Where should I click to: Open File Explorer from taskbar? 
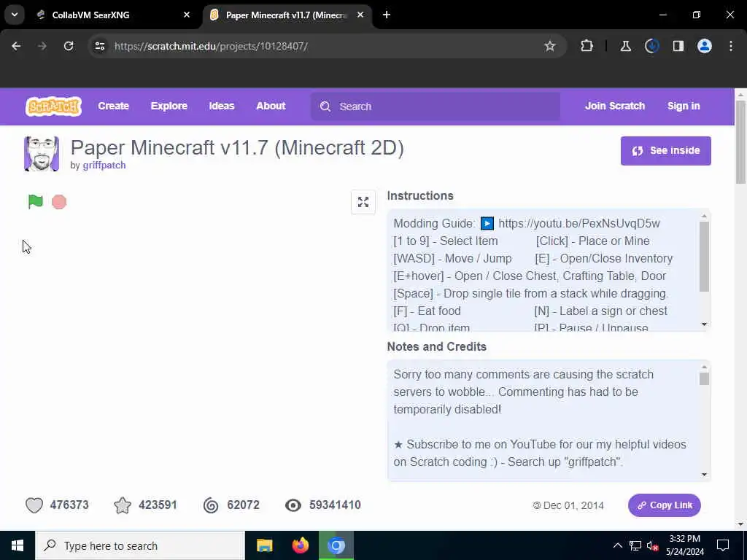(x=264, y=545)
